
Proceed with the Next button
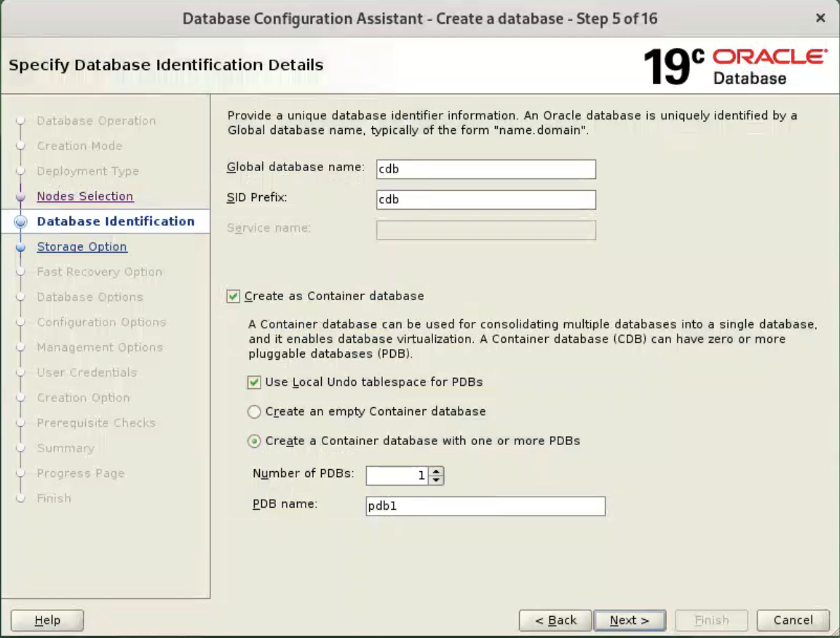[x=630, y=621]
